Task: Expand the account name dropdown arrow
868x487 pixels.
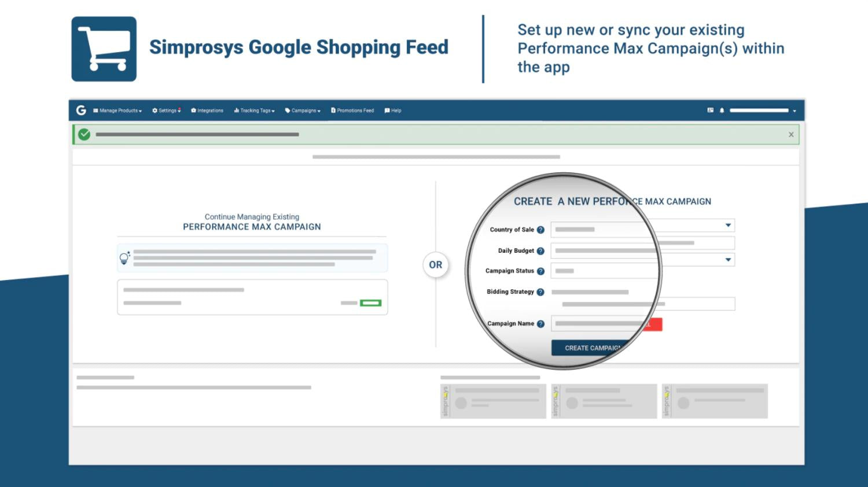Action: tap(795, 111)
